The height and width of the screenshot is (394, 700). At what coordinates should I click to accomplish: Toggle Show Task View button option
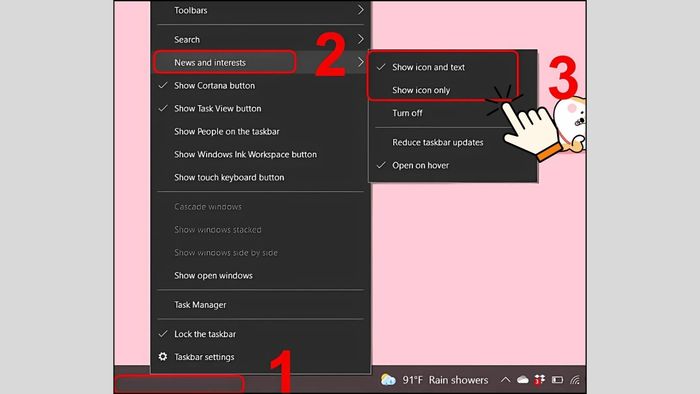pyautogui.click(x=261, y=108)
